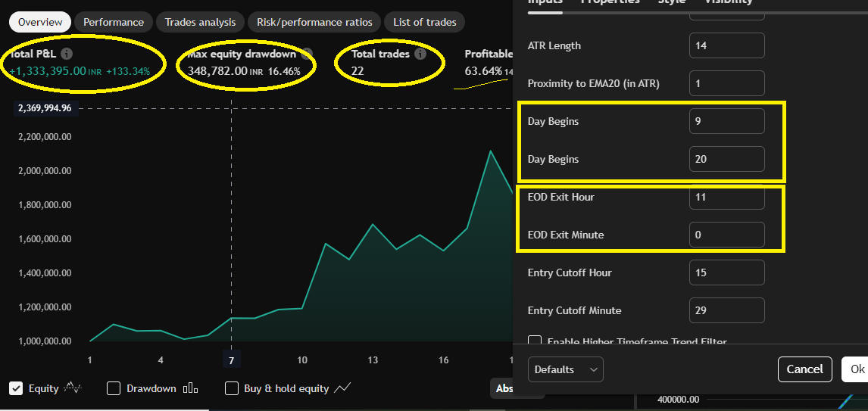Select the Risk/performance ratios tab

314,22
